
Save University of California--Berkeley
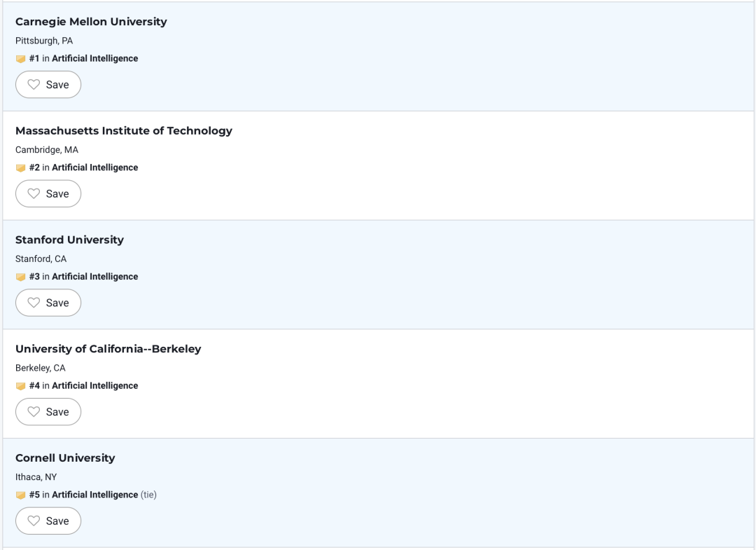[x=48, y=411]
